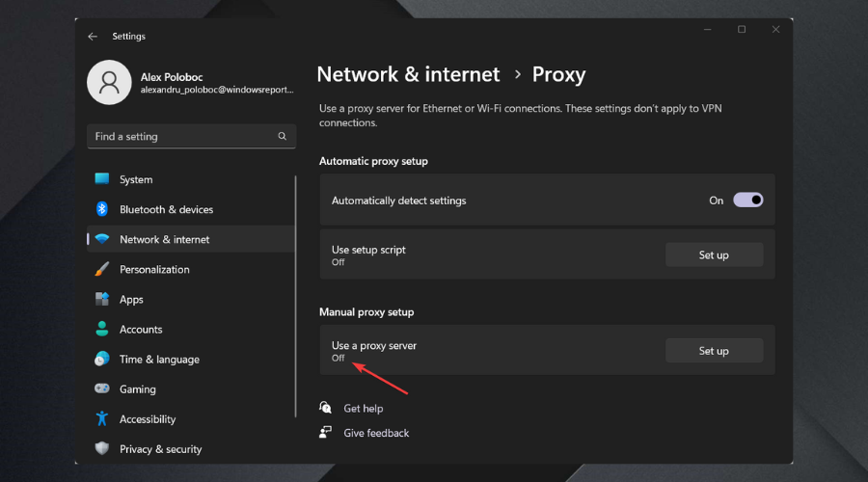Click the Gaming controller icon

[x=102, y=388]
